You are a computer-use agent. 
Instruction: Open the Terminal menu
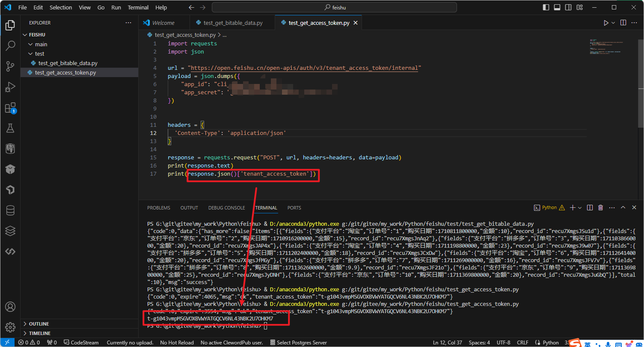(x=138, y=7)
